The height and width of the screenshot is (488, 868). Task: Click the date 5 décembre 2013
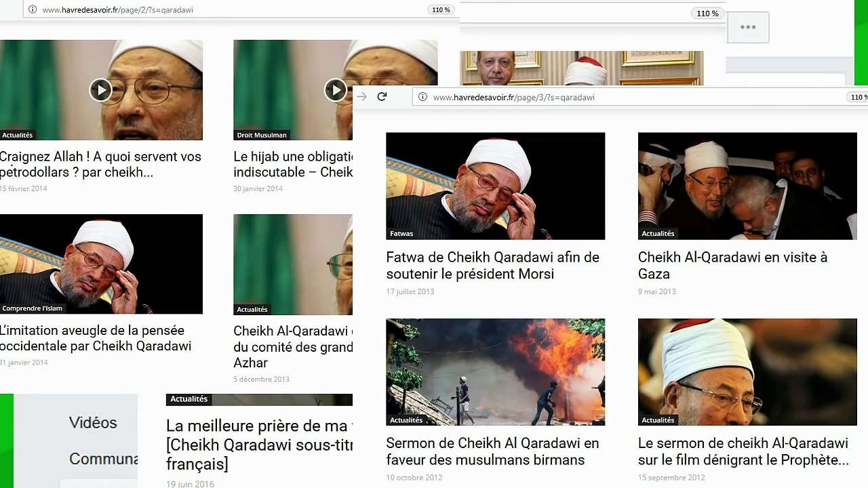pos(261,380)
